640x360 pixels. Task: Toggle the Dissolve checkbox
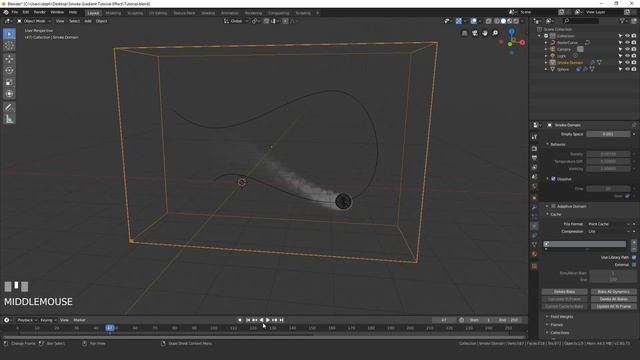553,179
